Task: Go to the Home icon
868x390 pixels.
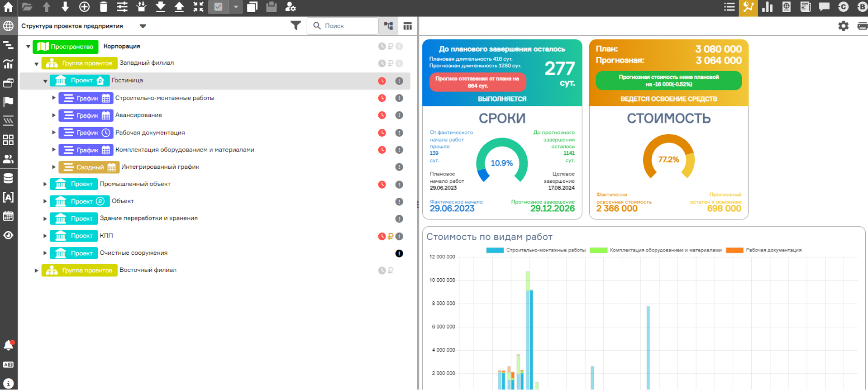Action: pyautogui.click(x=8, y=7)
